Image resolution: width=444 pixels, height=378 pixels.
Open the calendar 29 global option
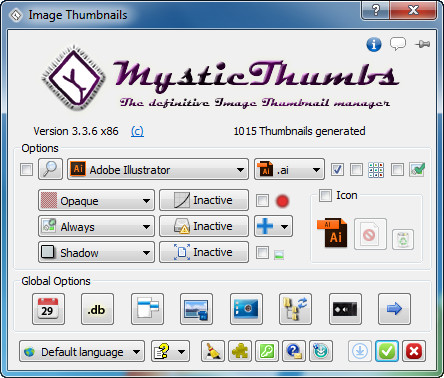48,309
